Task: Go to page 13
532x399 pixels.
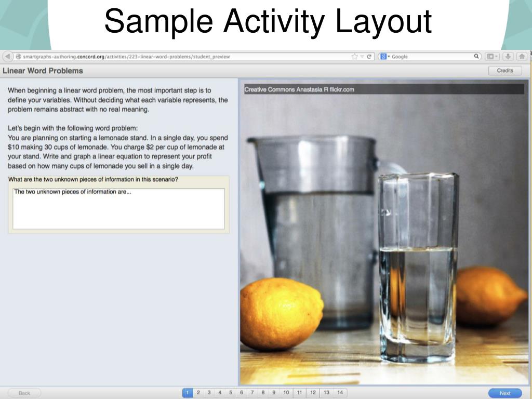Action: (x=326, y=393)
